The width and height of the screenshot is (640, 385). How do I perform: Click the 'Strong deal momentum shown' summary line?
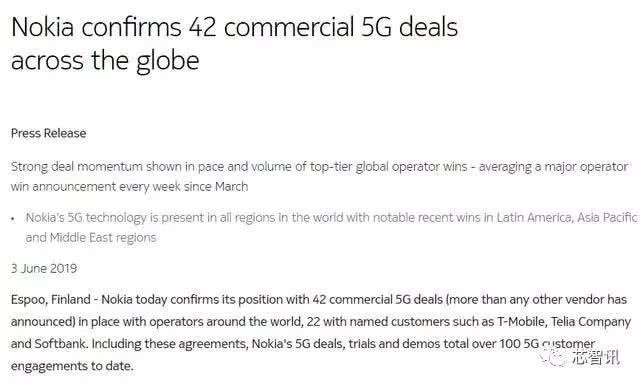tap(319, 167)
